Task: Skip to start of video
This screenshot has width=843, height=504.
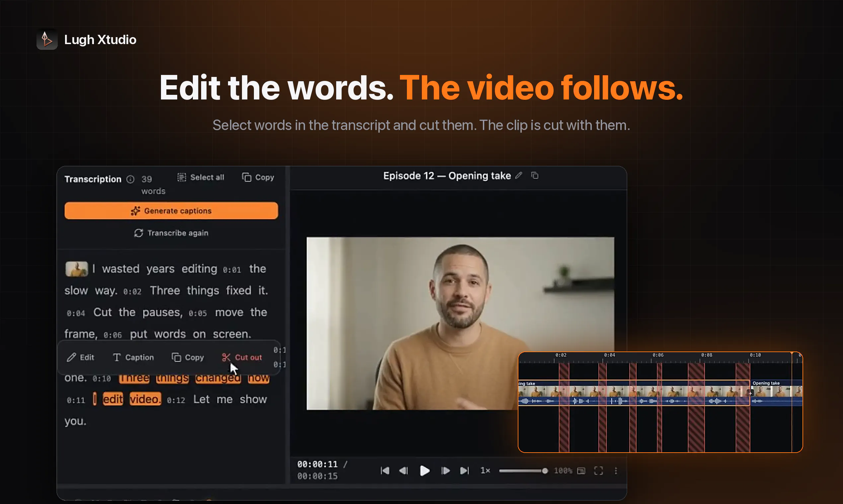Action: pyautogui.click(x=385, y=471)
